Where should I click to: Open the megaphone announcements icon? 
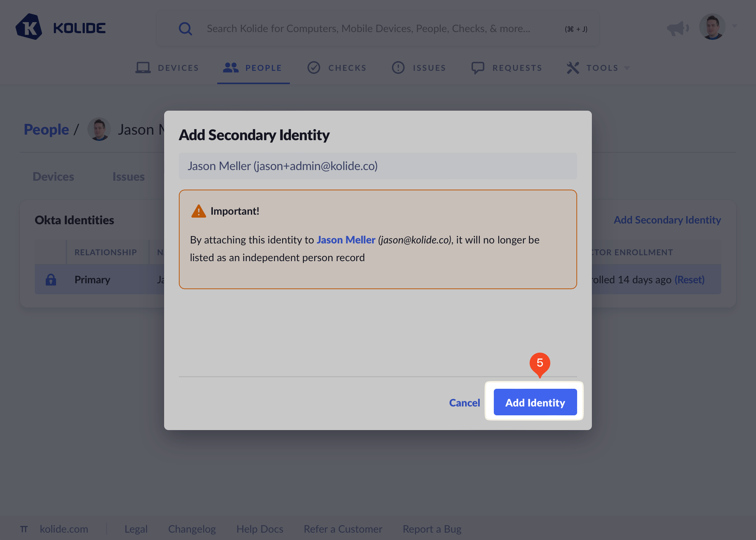coord(678,28)
